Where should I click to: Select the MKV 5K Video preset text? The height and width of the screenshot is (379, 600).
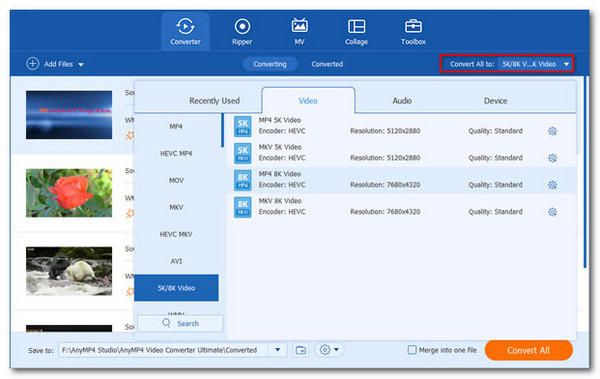pyautogui.click(x=280, y=147)
